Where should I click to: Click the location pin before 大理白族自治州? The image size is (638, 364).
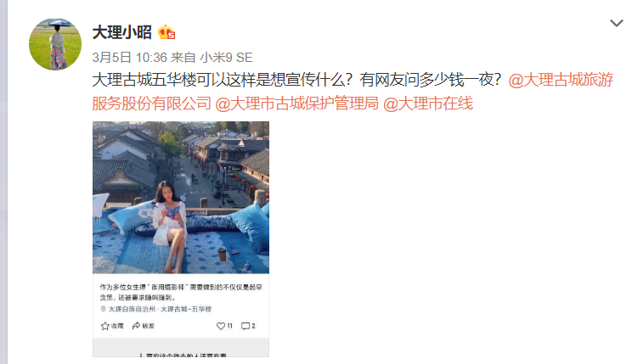[x=103, y=309]
